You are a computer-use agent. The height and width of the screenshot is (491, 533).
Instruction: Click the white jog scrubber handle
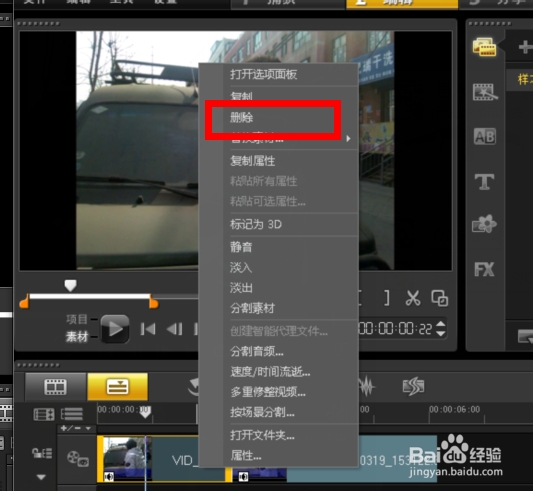click(x=70, y=285)
